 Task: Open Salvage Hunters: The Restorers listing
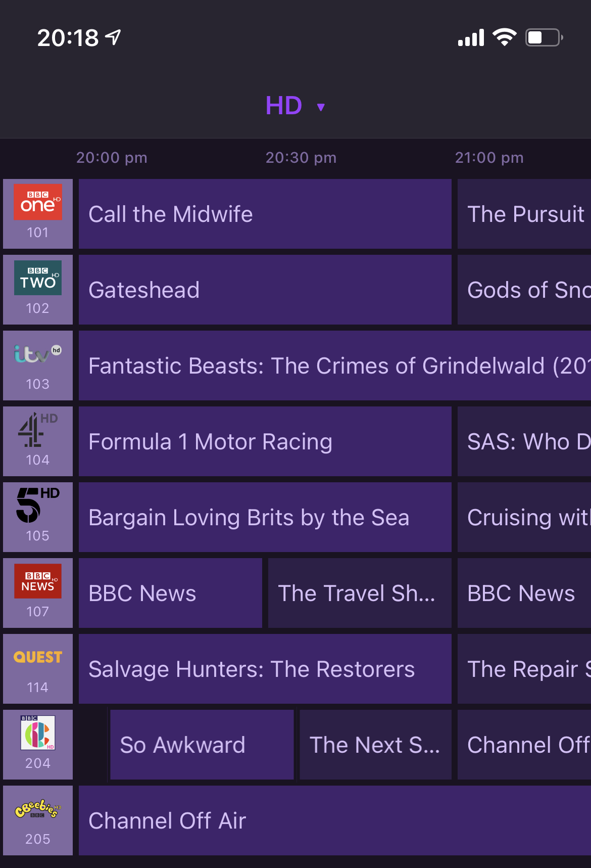point(265,669)
